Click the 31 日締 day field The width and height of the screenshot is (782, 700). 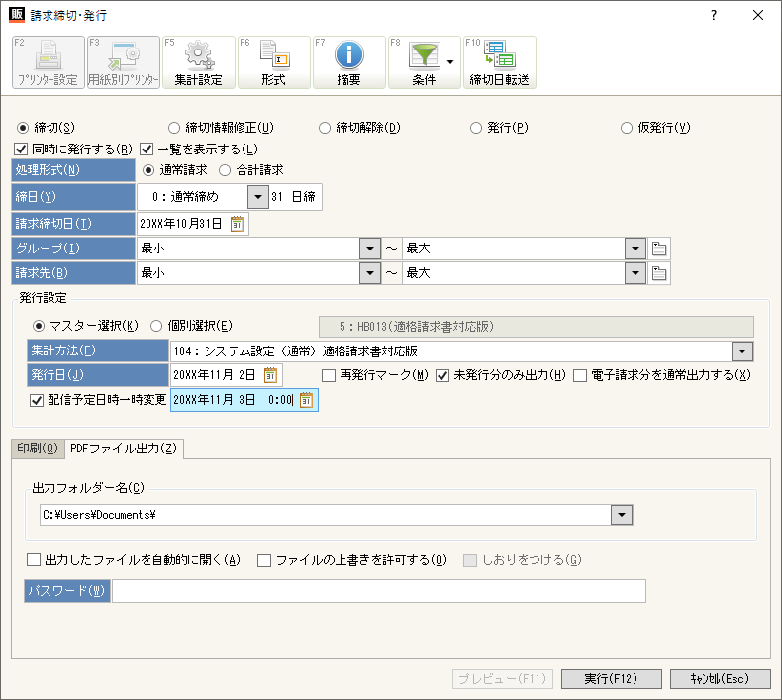click(295, 197)
